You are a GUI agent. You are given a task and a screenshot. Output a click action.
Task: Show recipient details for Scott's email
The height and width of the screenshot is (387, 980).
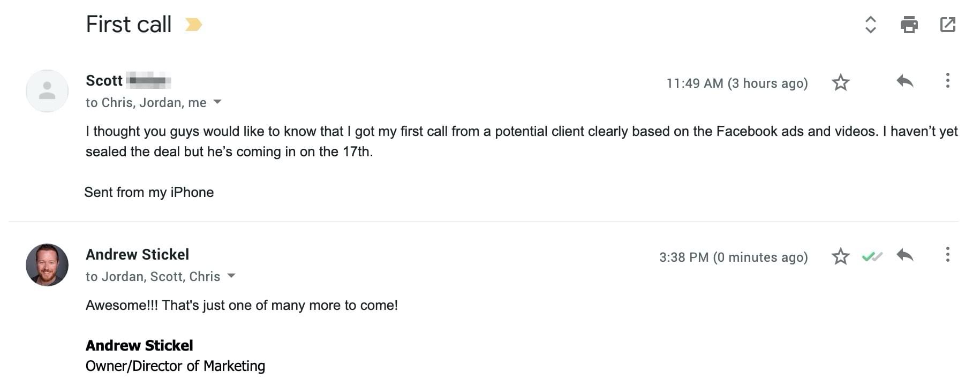217,102
